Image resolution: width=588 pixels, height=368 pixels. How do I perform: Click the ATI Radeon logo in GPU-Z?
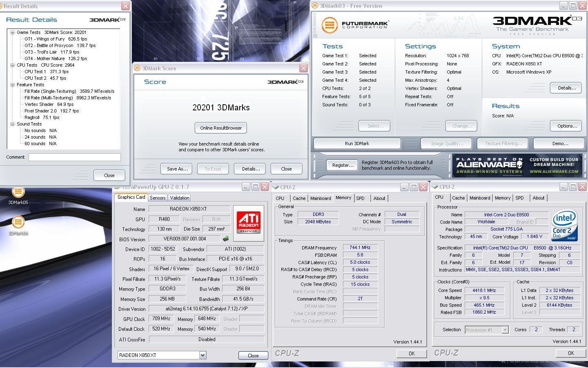pos(249,223)
